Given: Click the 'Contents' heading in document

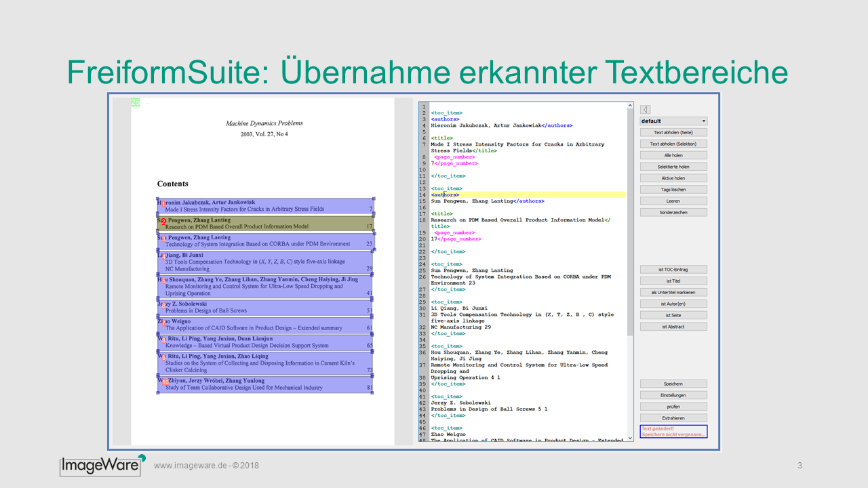Looking at the screenshot, I should 173,184.
